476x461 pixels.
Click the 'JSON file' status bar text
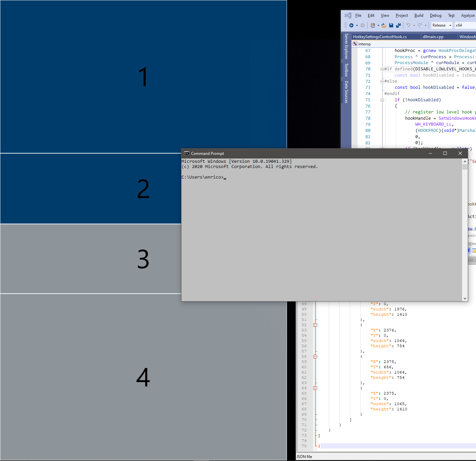(x=304, y=457)
